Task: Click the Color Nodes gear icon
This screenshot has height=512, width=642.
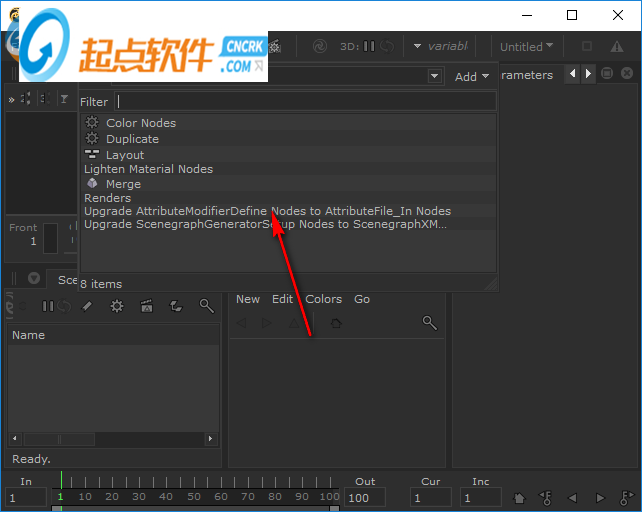Action: (92, 123)
